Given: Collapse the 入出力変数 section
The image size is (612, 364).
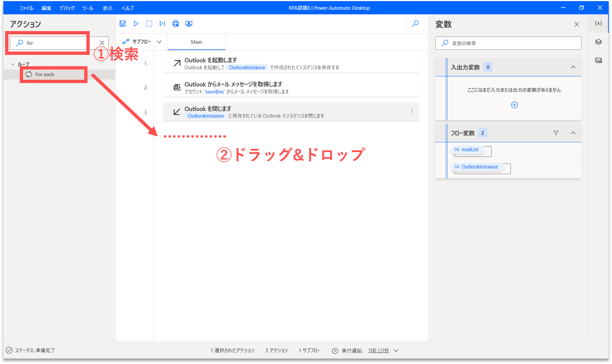Looking at the screenshot, I should coord(573,67).
